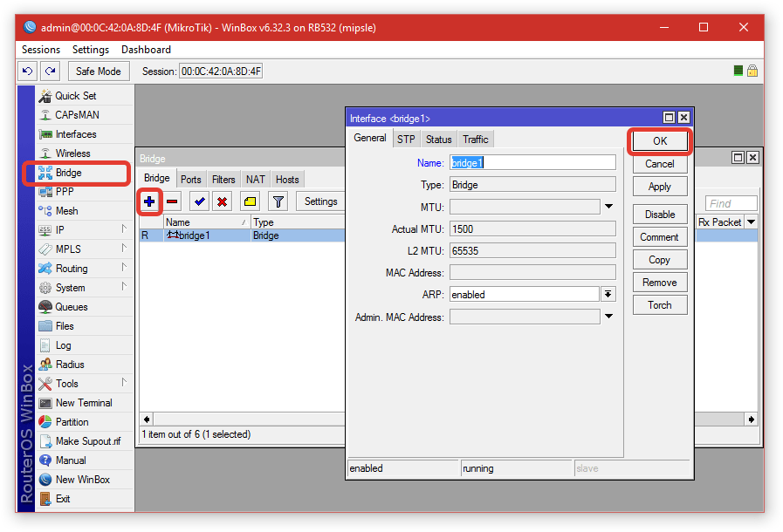The width and height of the screenshot is (783, 532).
Task: Open the Ports tab in Bridge window
Action: point(191,180)
